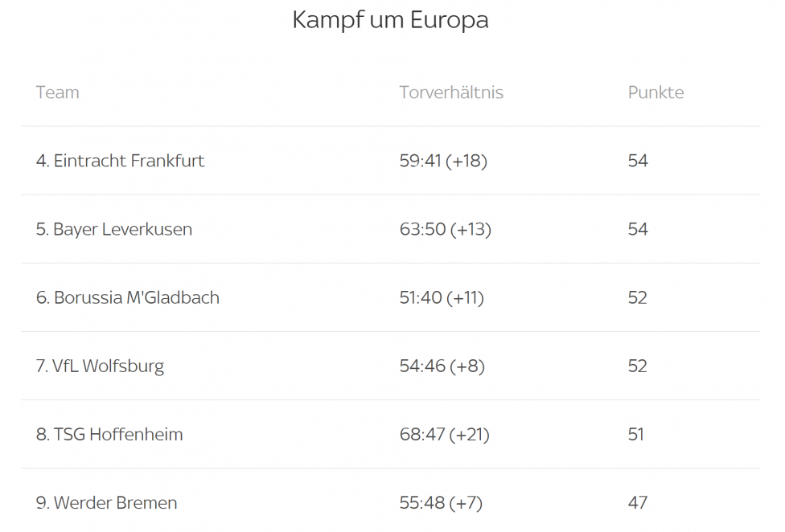Click Hoffenheim's 51 points value

636,434
